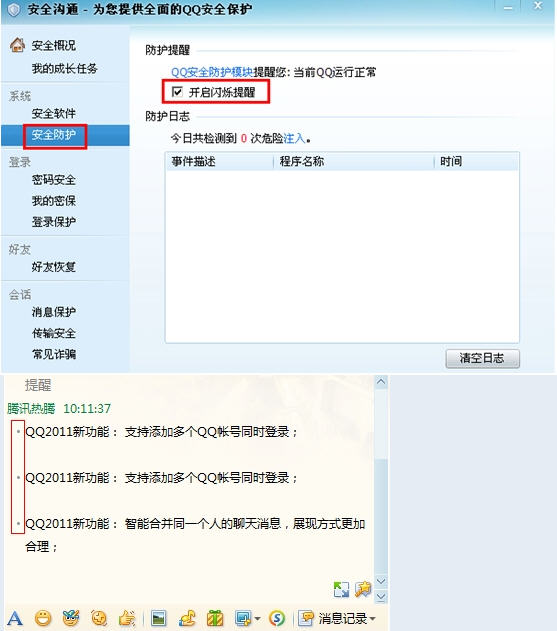
Task: Open 密码安全 in sidebar
Action: click(54, 179)
